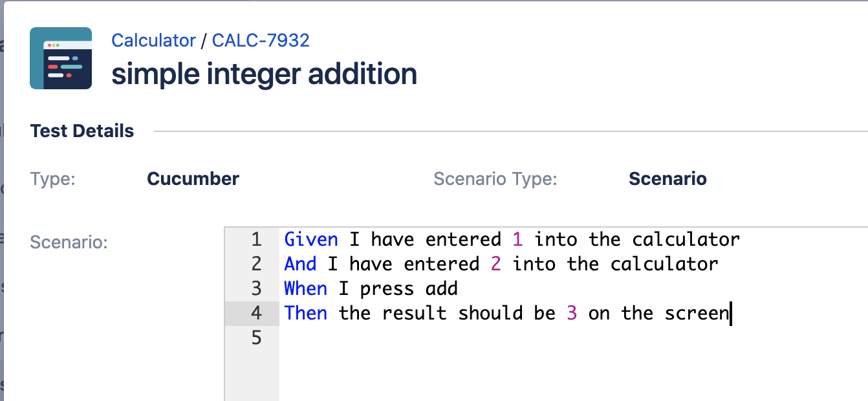Click line number 3 in editor gutter
868x401 pixels.
click(256, 288)
